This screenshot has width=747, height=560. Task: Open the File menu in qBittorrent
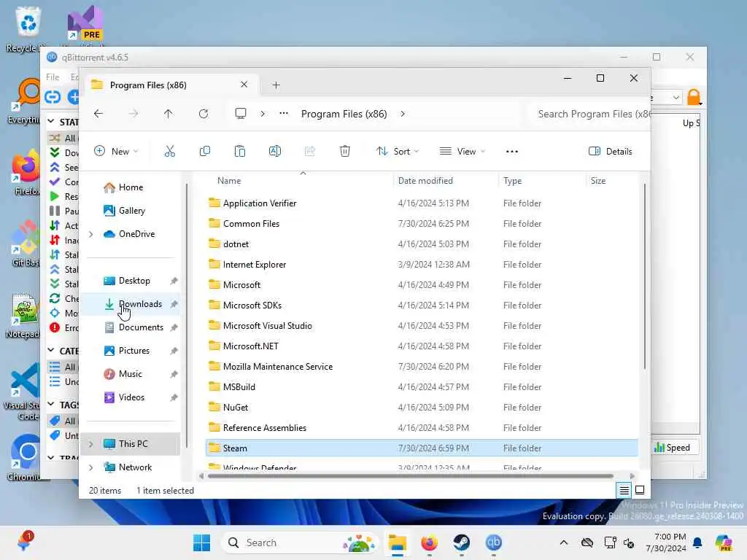(x=53, y=77)
